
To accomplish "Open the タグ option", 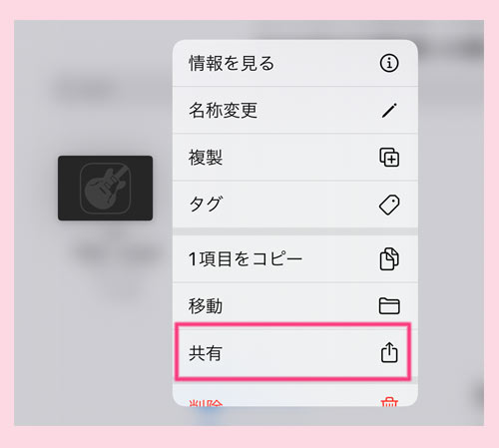I will point(295,205).
